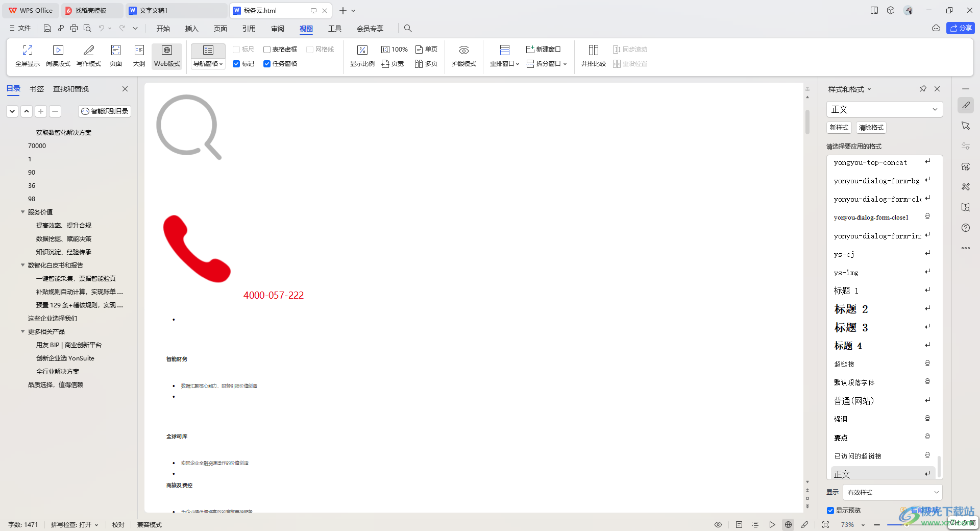
Task: Click the 清除格式 button
Action: [871, 128]
